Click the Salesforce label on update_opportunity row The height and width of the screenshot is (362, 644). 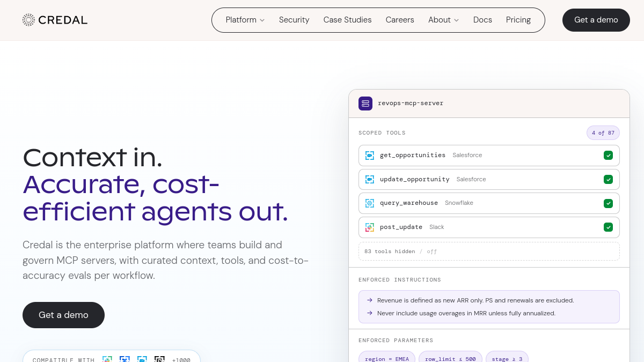coord(471,180)
